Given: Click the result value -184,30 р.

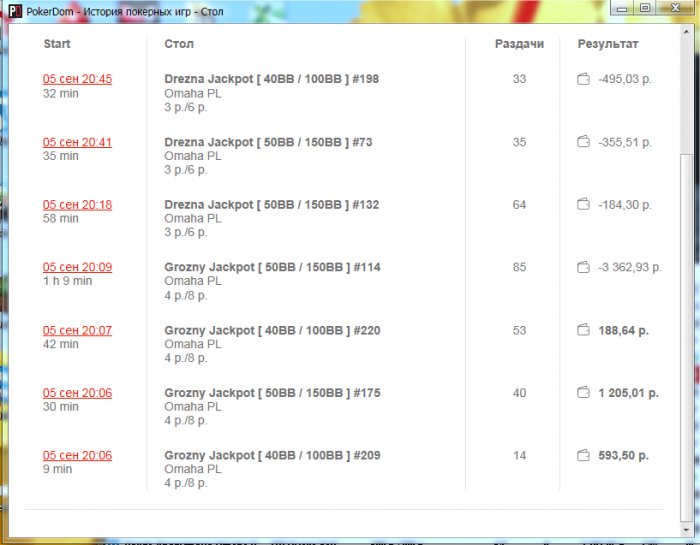Looking at the screenshot, I should (x=625, y=204).
